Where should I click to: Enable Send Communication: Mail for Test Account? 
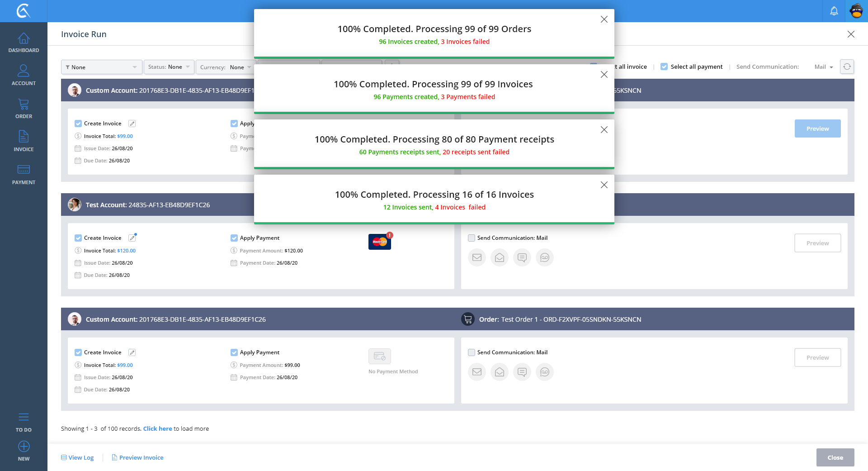[472, 238]
